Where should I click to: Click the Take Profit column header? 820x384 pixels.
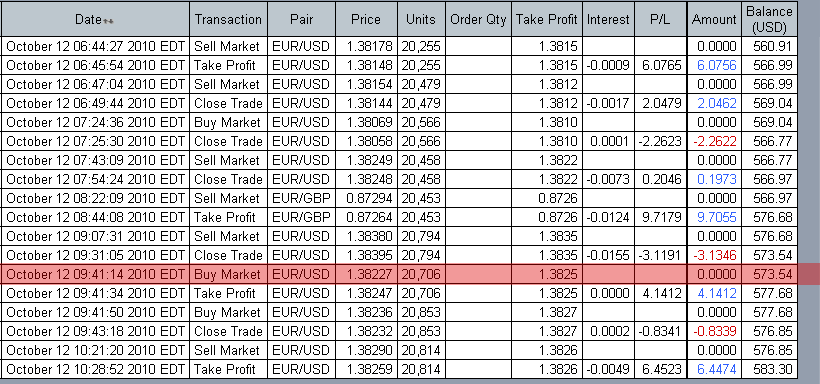[x=546, y=19]
